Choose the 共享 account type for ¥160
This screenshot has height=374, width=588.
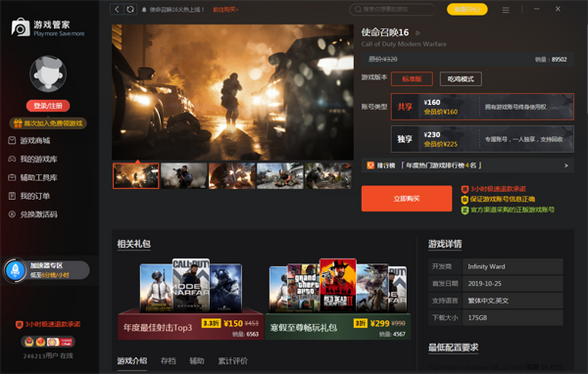pyautogui.click(x=482, y=107)
